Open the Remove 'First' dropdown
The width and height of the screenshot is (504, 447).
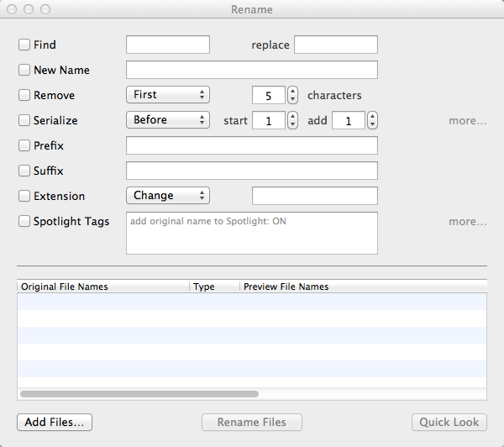point(167,95)
